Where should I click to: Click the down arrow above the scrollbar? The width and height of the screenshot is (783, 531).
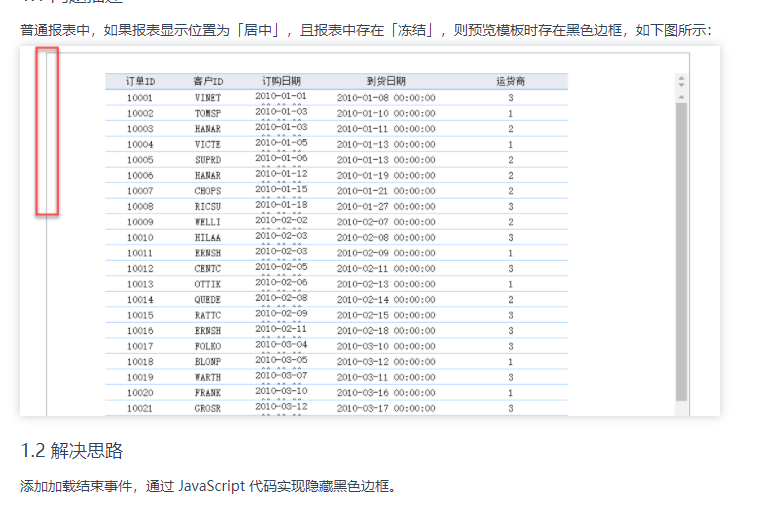click(x=681, y=86)
